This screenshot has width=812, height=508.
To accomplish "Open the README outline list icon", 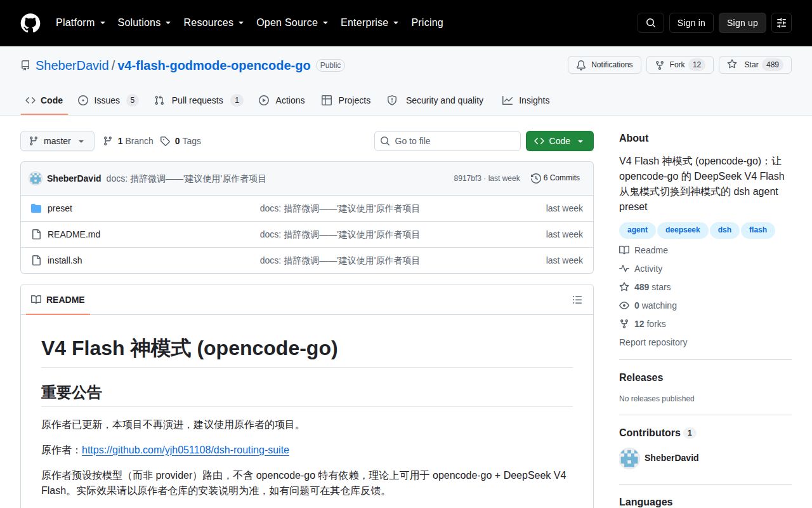I will click(577, 300).
